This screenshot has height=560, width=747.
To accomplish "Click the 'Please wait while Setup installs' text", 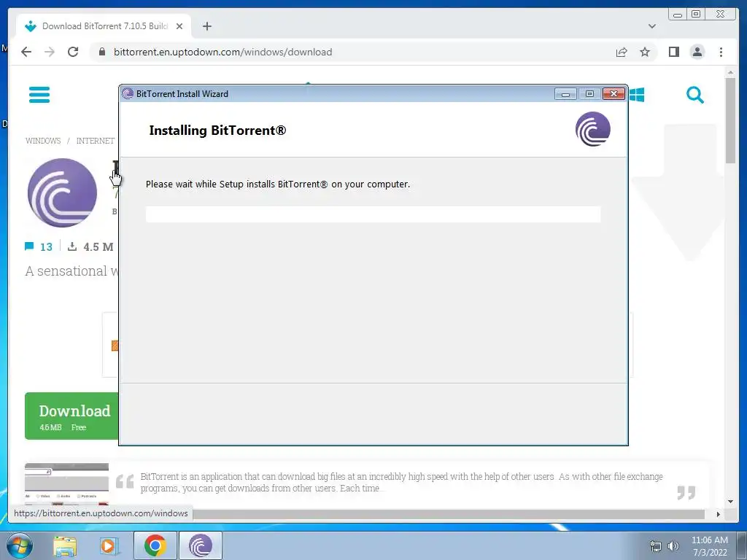I will click(278, 184).
